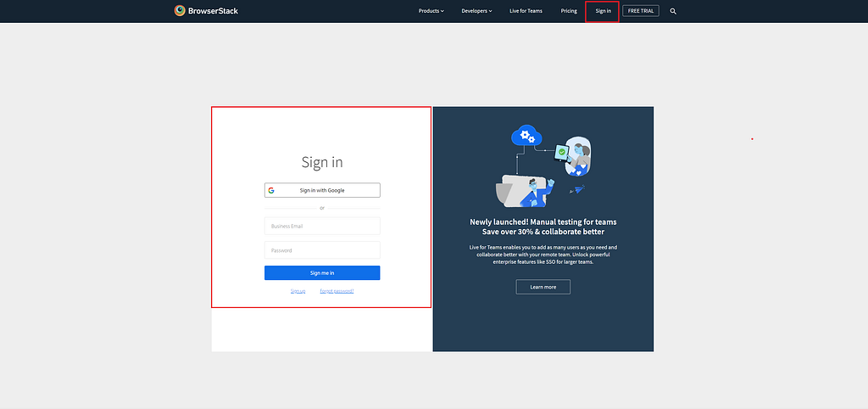Follow the Sign up link
Viewport: 868px width, 409px height.
[x=298, y=291]
